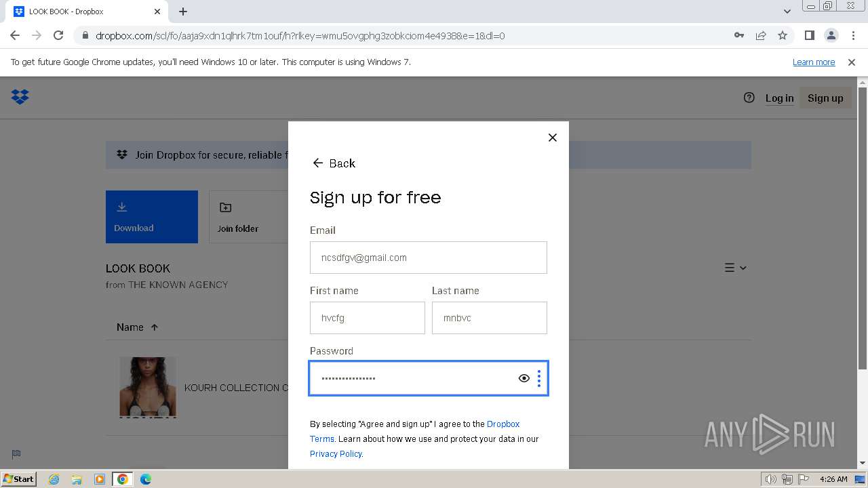Viewport: 868px width, 488px height.
Task: Click the scrollbar down arrow
Action: pos(863,464)
